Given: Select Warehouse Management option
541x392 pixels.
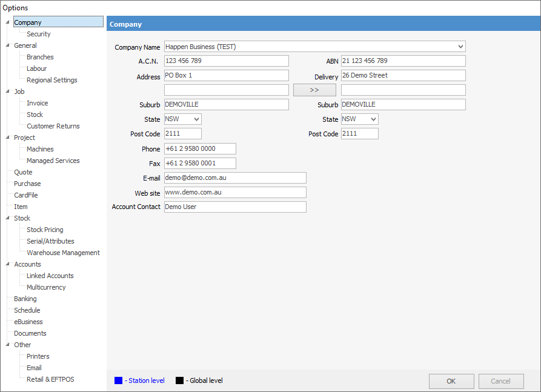Looking at the screenshot, I should [63, 253].
